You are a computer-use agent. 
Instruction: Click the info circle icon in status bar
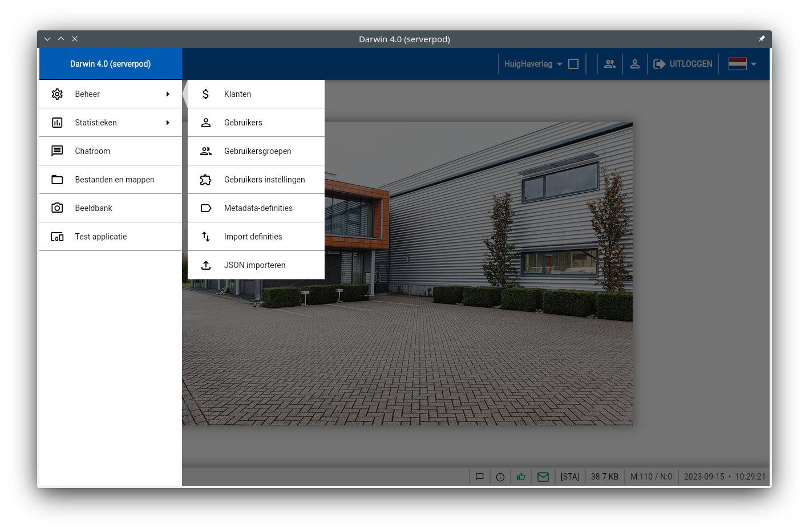point(500,477)
